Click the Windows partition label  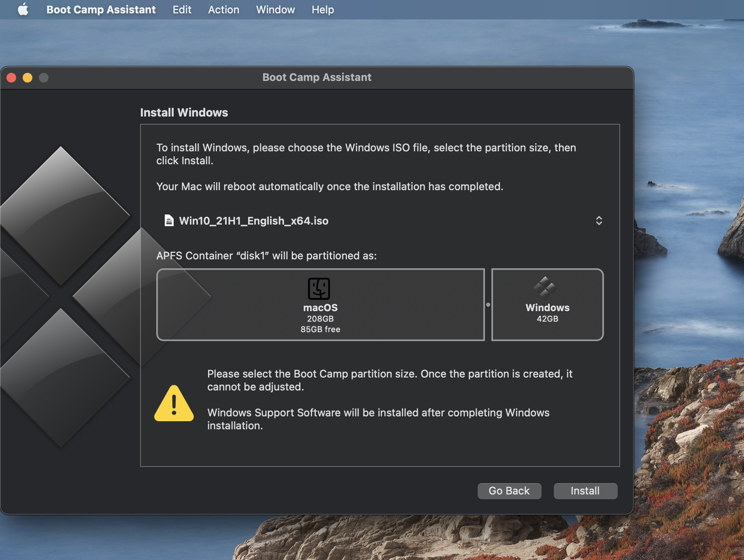coord(547,308)
